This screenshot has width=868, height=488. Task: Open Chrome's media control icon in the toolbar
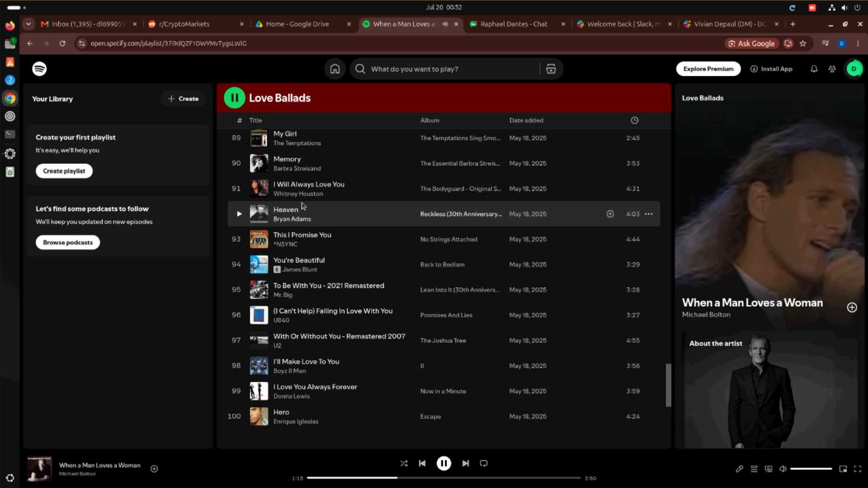[825, 44]
